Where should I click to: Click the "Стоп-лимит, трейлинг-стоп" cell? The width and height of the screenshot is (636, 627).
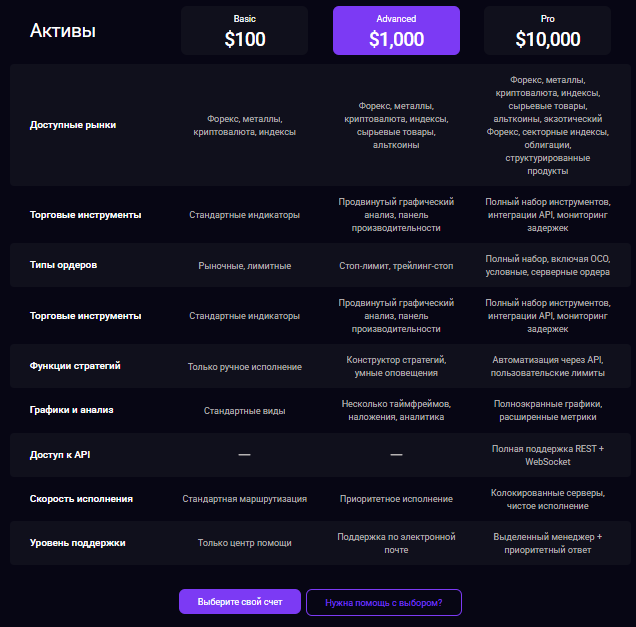click(x=396, y=266)
